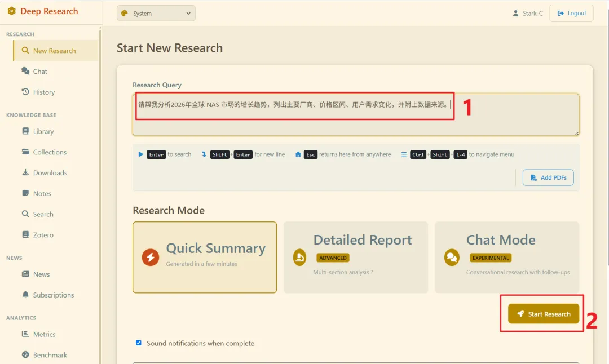The width and height of the screenshot is (609, 364).
Task: Click the 'Generated in a few minutes' text
Action: pos(201,264)
